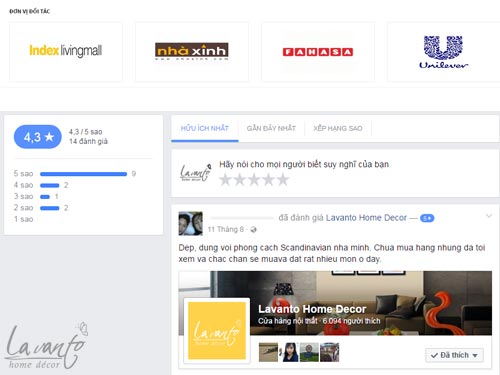500x375 pixels.
Task: Click the globe privacy icon beside date
Action: (253, 229)
